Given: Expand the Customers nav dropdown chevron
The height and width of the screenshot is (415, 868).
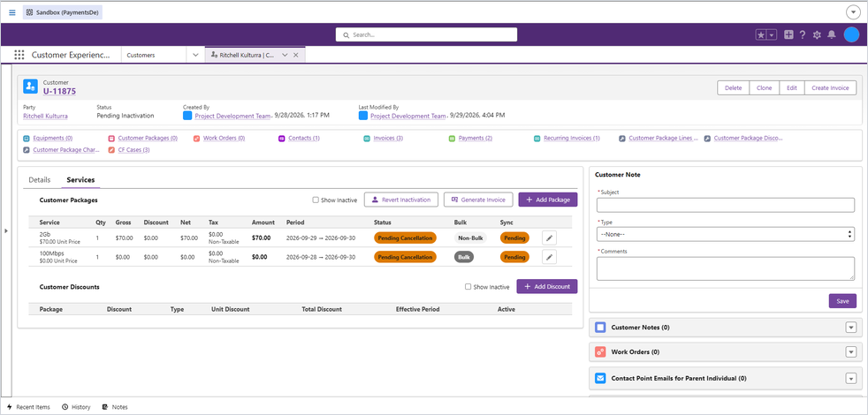Looking at the screenshot, I should click(194, 56).
